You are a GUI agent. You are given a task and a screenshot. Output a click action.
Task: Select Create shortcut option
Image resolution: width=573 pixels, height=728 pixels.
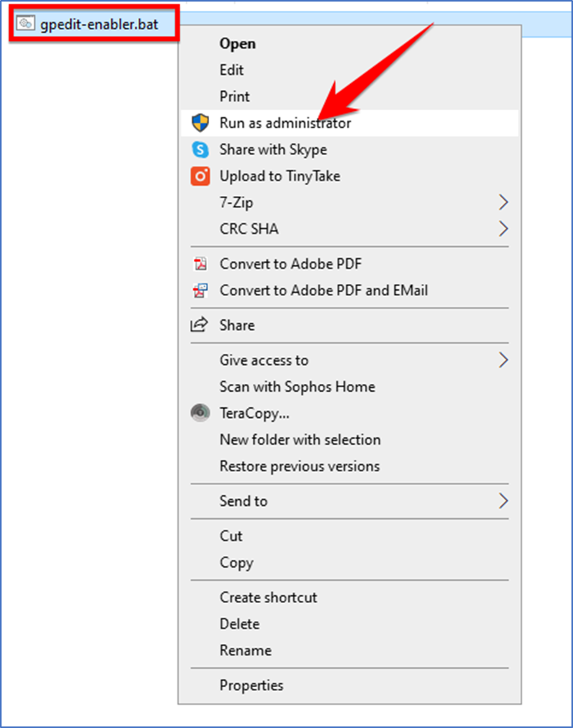[x=268, y=598]
